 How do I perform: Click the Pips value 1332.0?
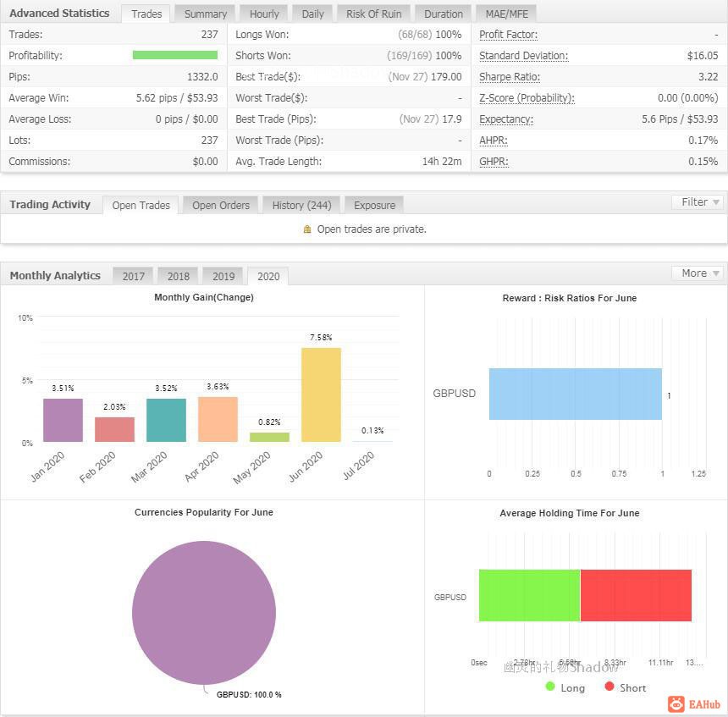202,77
